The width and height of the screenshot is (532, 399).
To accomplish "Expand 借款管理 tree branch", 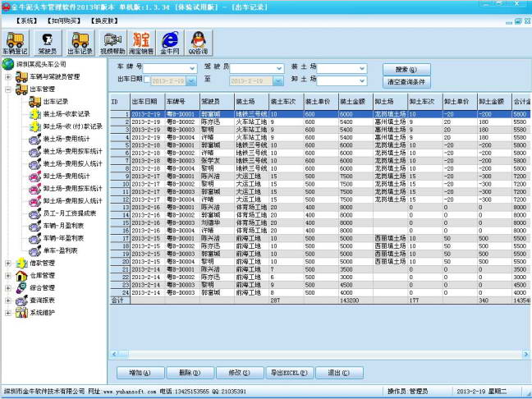I will pyautogui.click(x=8, y=264).
